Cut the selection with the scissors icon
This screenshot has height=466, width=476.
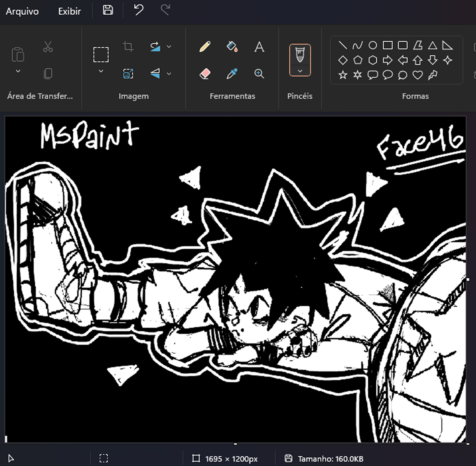48,46
